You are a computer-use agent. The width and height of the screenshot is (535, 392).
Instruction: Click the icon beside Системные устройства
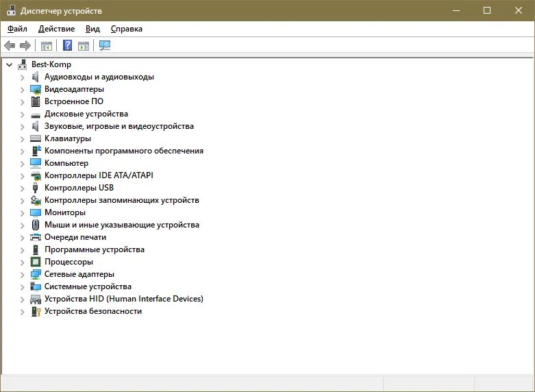pyautogui.click(x=36, y=286)
